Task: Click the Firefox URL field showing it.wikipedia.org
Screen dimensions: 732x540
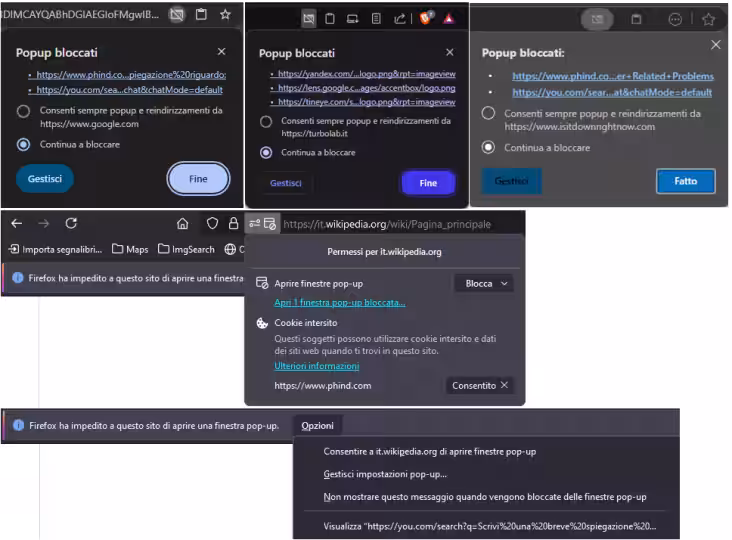Action: tap(387, 224)
